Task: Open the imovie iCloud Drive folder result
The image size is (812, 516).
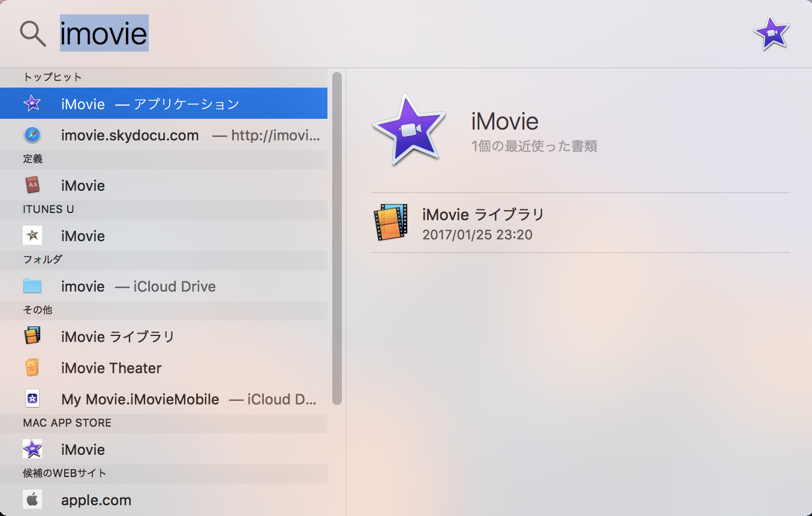Action: tap(164, 286)
